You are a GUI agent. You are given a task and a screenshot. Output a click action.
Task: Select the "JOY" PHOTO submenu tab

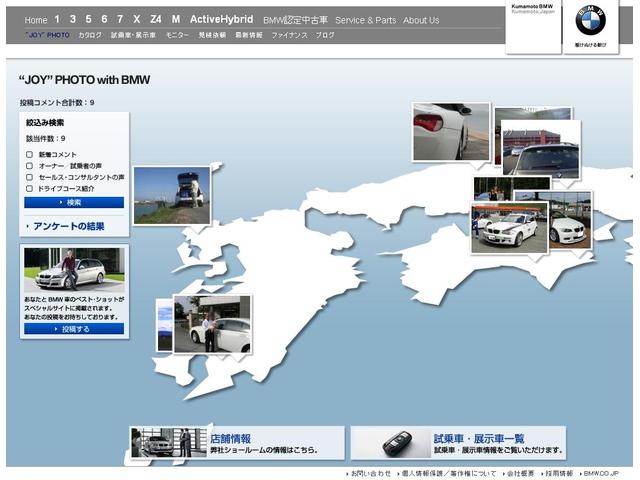(x=47, y=35)
